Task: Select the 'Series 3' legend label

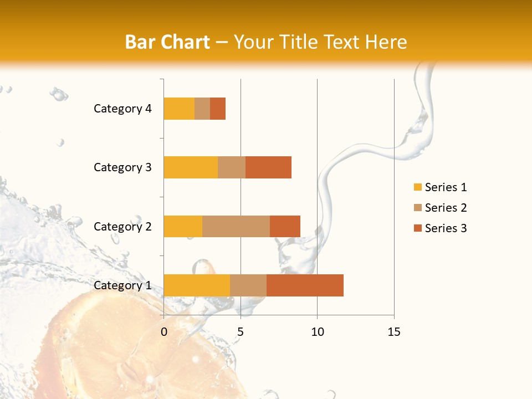Action: point(446,228)
